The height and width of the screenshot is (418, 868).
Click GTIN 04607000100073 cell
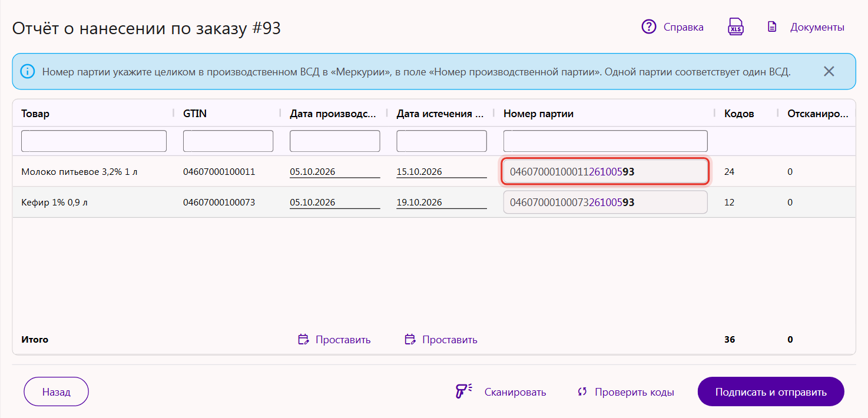[219, 203]
